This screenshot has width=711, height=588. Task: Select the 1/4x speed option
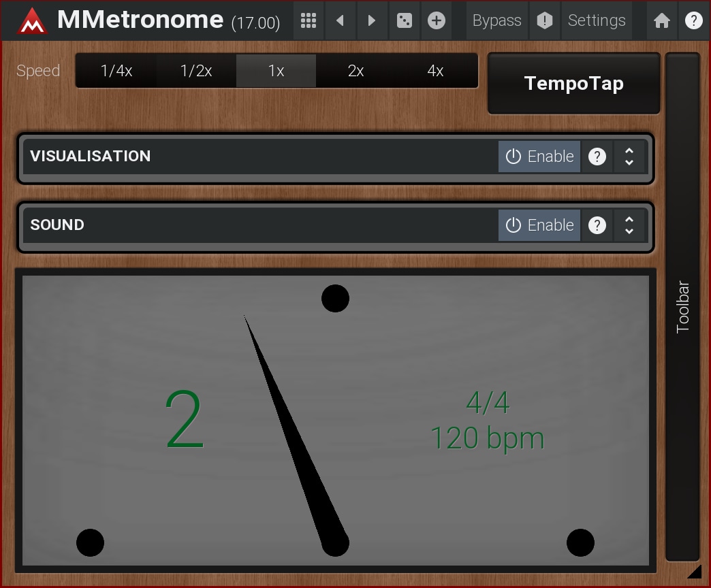pos(116,71)
